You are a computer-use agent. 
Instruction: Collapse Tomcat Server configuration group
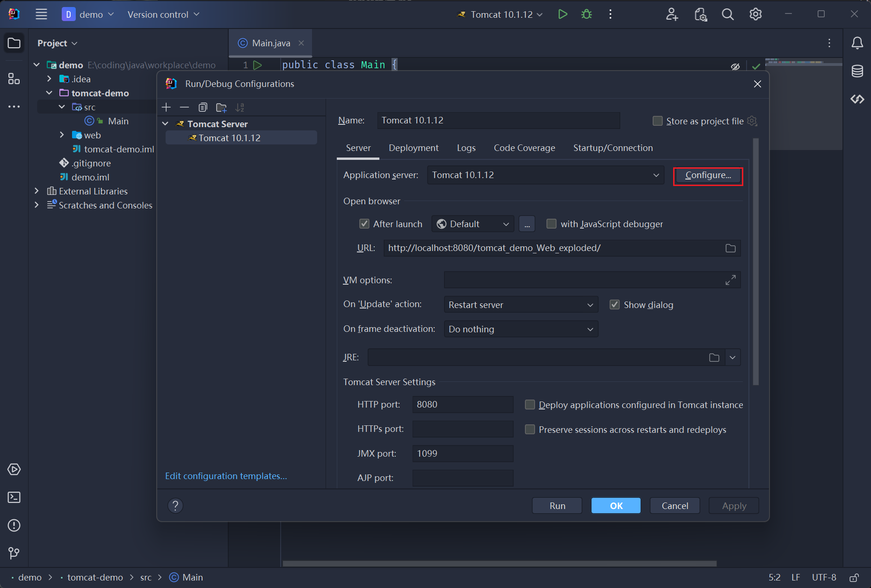coord(165,124)
